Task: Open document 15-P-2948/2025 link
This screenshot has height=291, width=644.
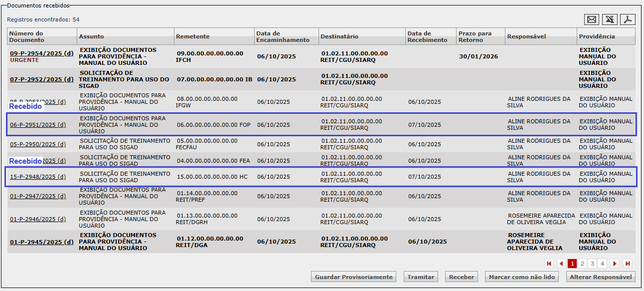Action: (38, 177)
